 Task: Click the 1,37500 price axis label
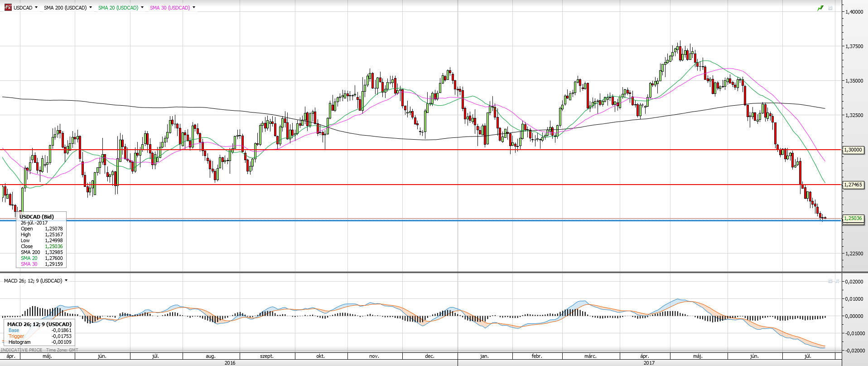[854, 46]
